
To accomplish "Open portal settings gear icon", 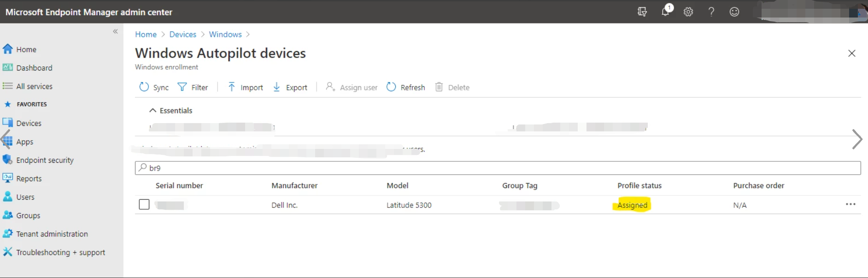I will (x=688, y=12).
